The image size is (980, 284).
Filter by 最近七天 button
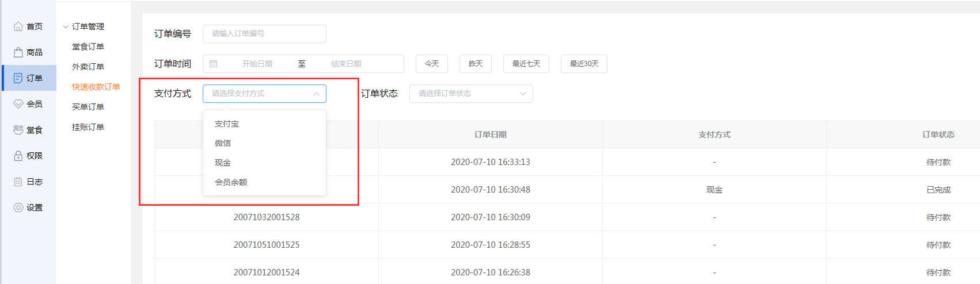(x=526, y=64)
